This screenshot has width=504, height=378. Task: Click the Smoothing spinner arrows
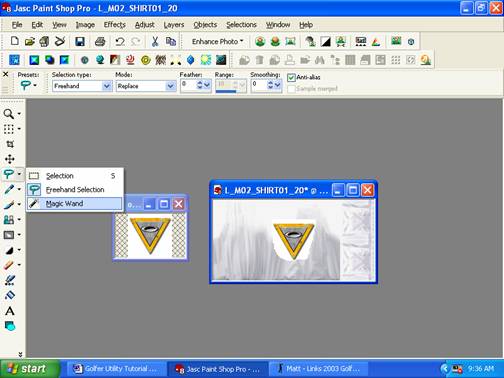click(270, 86)
